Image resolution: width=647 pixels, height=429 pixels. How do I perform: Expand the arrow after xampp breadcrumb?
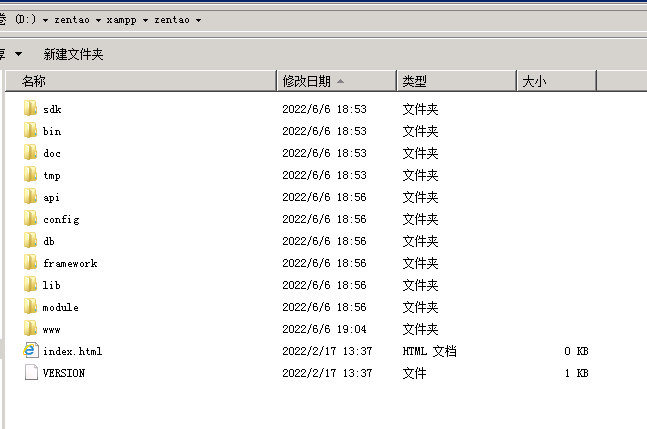(x=145, y=20)
